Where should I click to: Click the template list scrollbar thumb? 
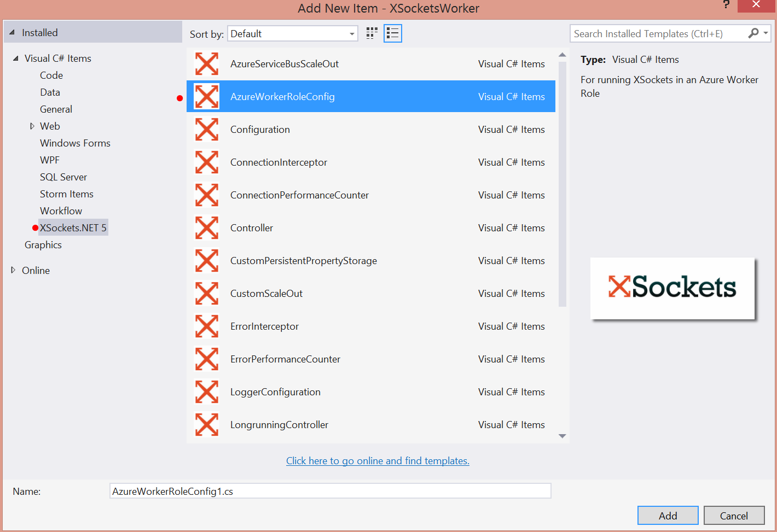click(x=562, y=184)
